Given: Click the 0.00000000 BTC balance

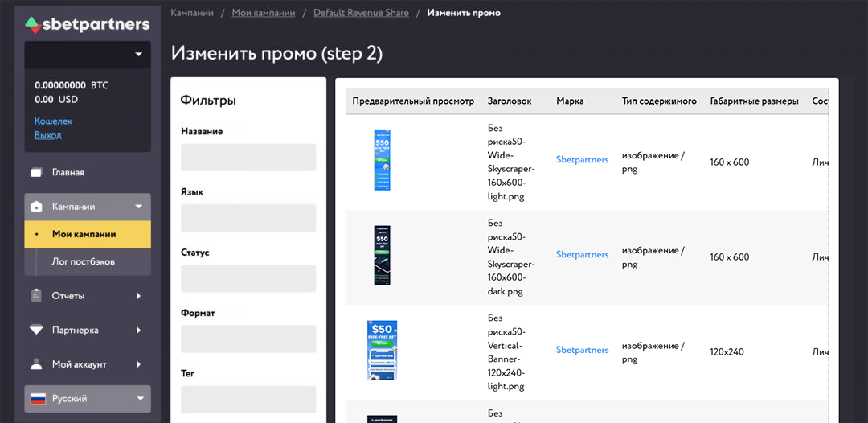Looking at the screenshot, I should (72, 86).
